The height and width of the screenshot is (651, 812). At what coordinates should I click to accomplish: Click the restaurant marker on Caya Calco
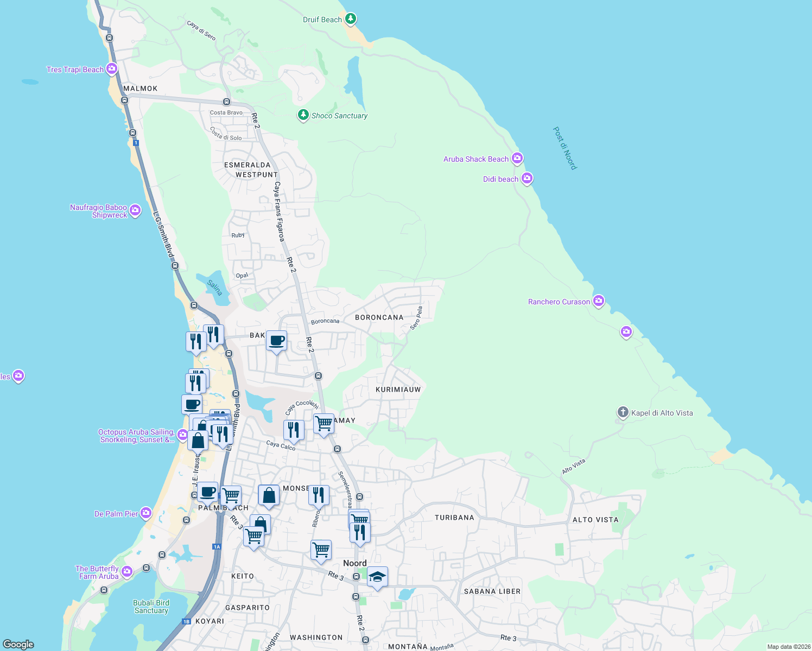click(x=294, y=428)
